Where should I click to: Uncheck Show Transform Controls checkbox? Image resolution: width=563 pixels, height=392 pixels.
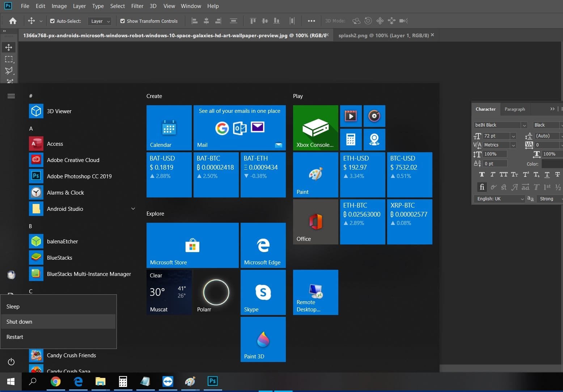pos(123,21)
